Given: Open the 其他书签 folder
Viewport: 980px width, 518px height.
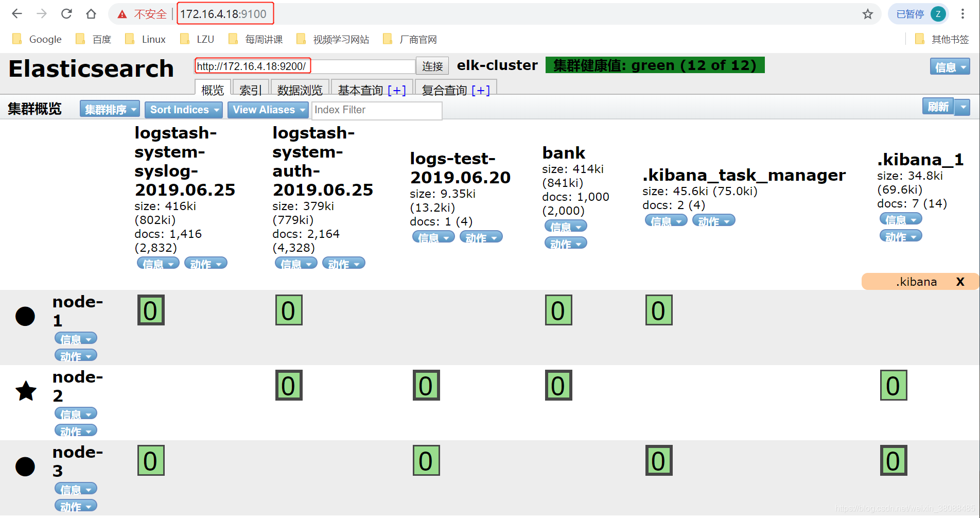Looking at the screenshot, I should click(942, 39).
